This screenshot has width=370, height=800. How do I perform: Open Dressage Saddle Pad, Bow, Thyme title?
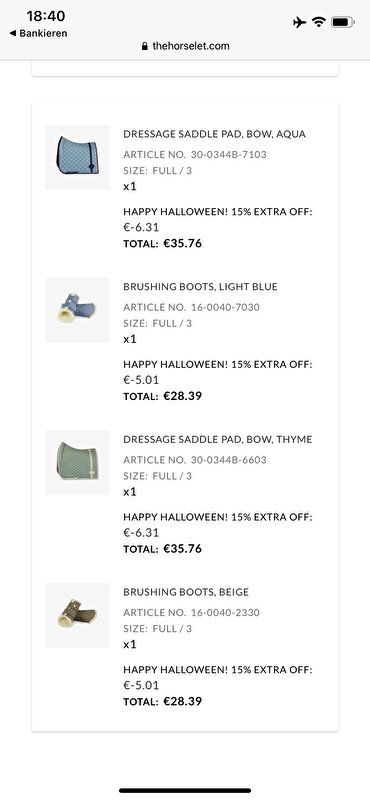click(x=217, y=439)
